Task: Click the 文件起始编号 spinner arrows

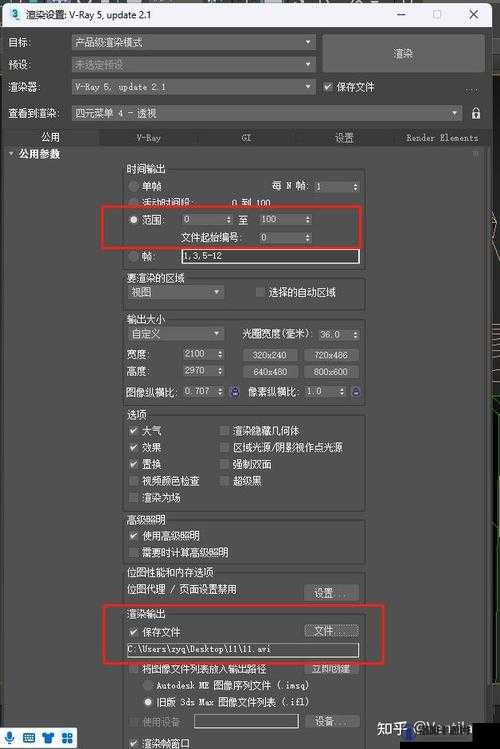Action: [308, 237]
